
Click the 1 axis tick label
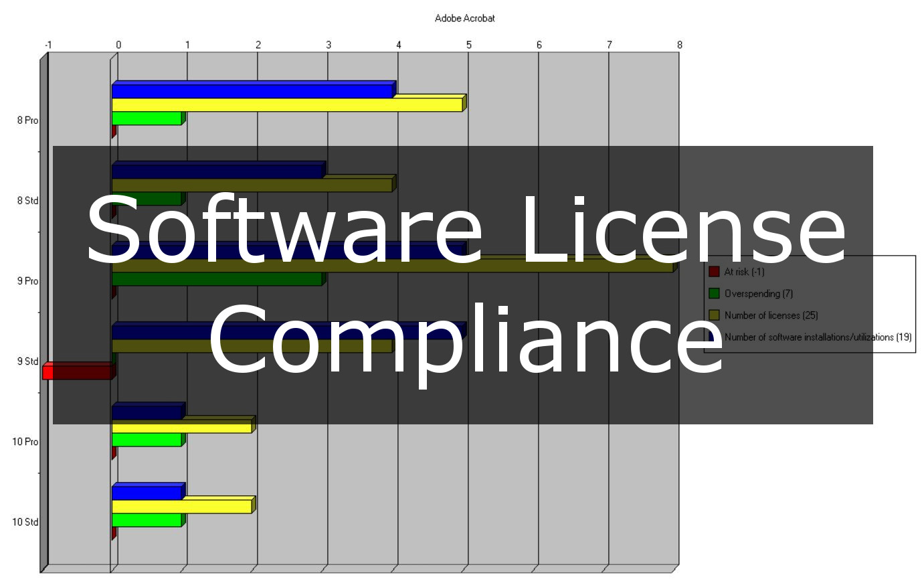pos(188,45)
